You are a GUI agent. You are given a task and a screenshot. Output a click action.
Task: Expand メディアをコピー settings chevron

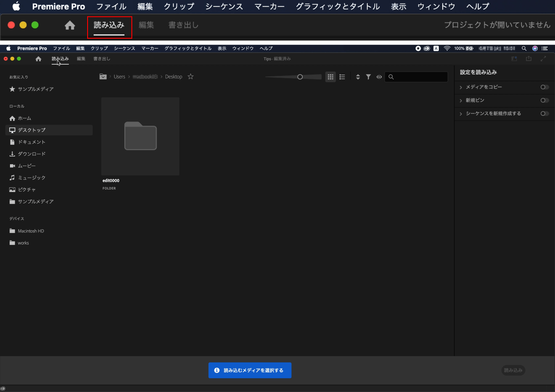tap(461, 88)
